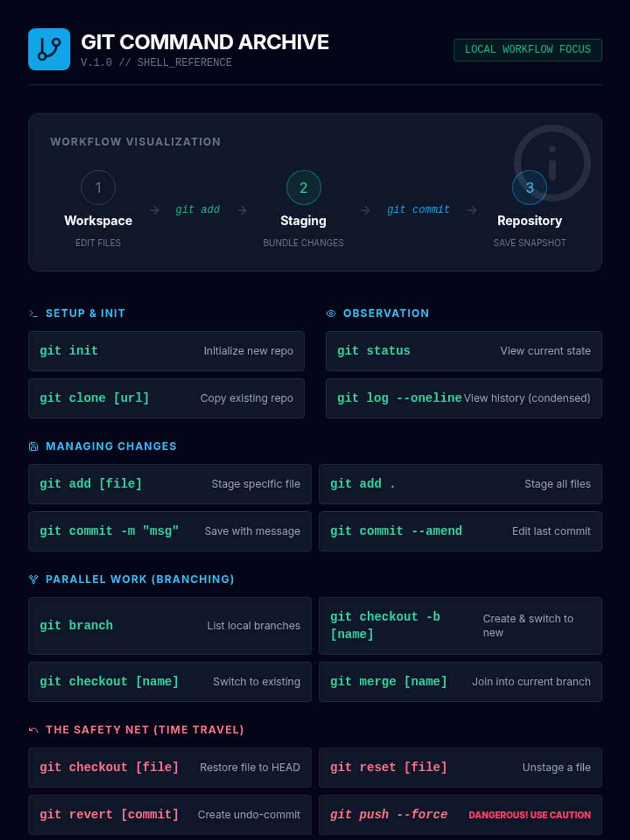
Task: Select the git checkout -b [name] card
Action: click(x=460, y=625)
